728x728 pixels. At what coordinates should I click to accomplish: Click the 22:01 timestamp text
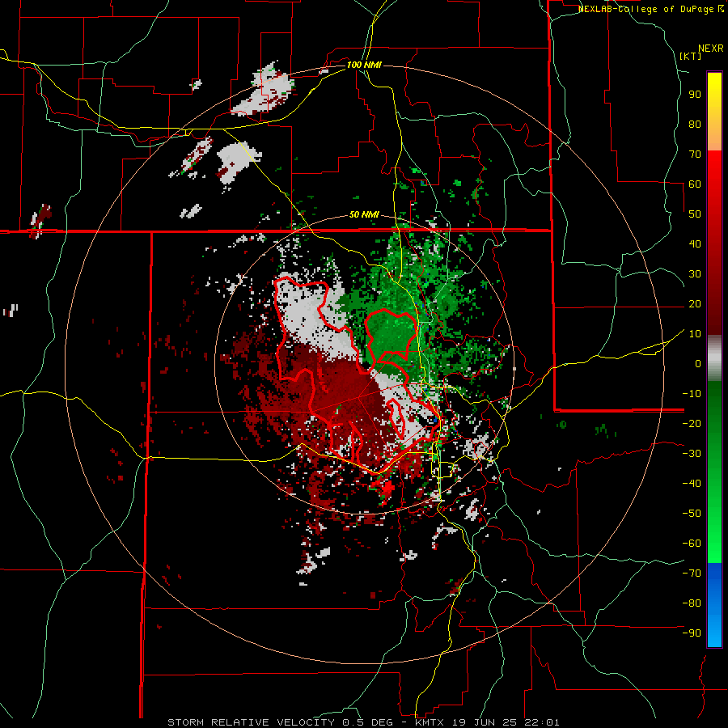tap(544, 722)
